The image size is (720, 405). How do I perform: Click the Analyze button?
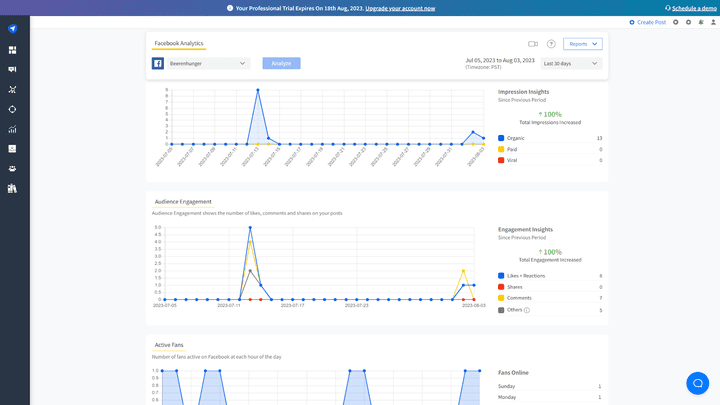point(281,63)
